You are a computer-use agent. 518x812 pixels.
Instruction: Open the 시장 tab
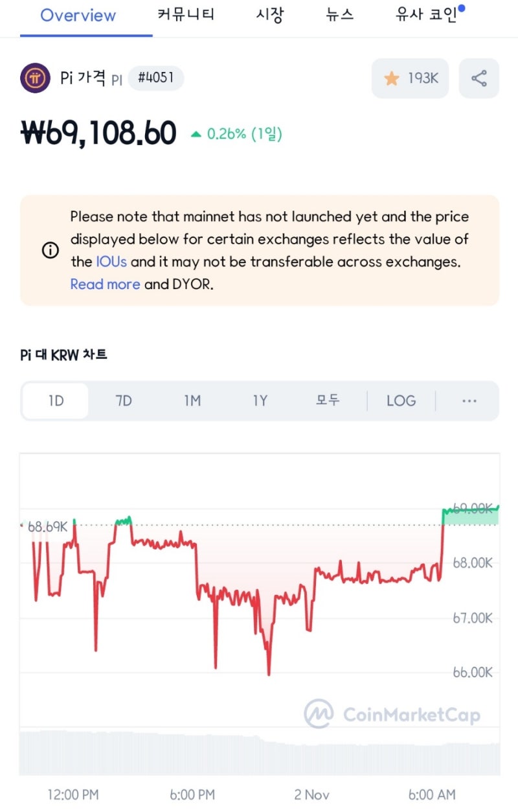pyautogui.click(x=269, y=16)
